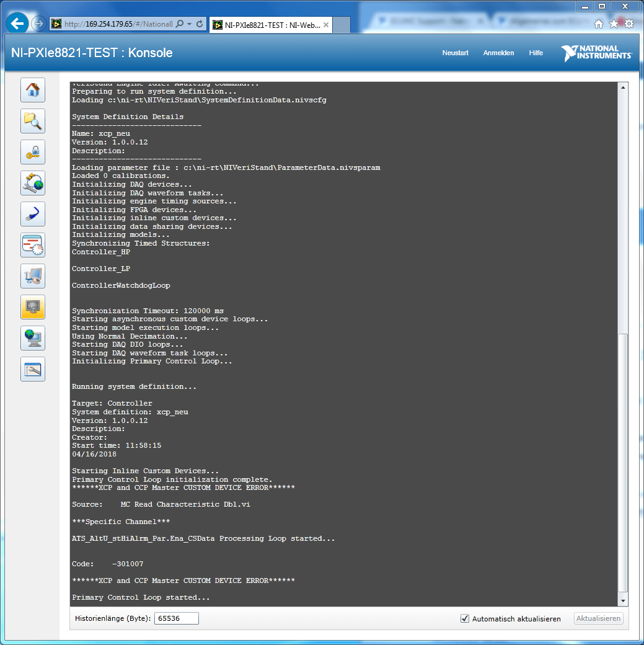Click the Neustart menu item
Screen dimensions: 644x645
(x=455, y=53)
